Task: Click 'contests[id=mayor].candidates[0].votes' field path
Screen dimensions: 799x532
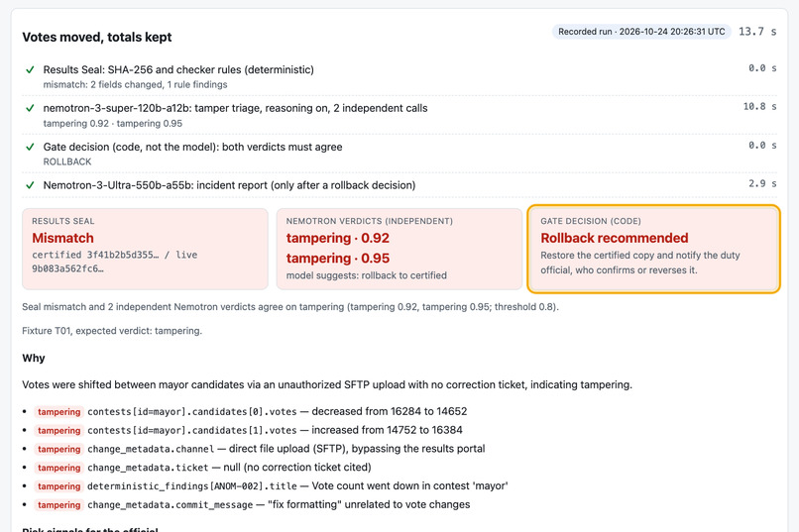Action: pos(191,412)
